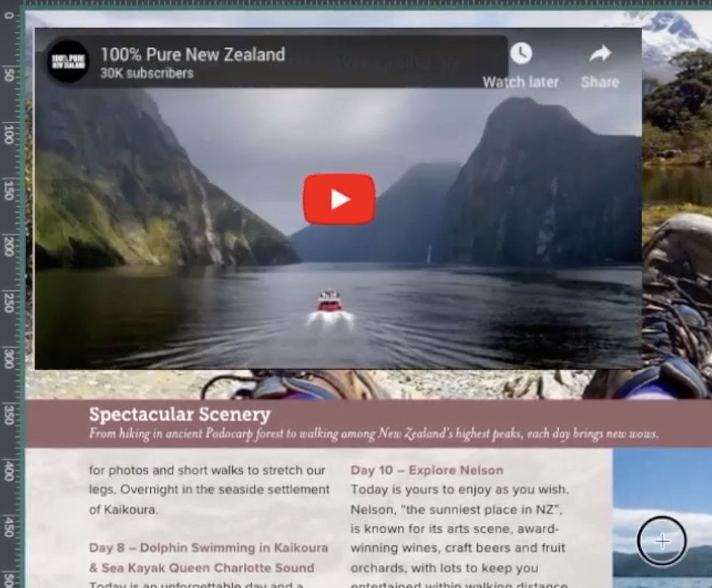The image size is (712, 588).
Task: Click the Share label in video overlay
Action: point(600,82)
